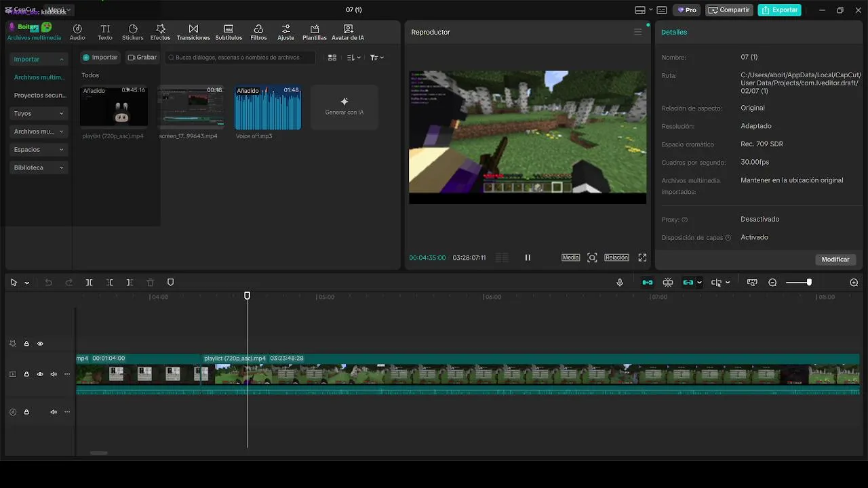Image resolution: width=868 pixels, height=488 pixels.
Task: Click the more options dots on video track
Action: tap(67, 374)
